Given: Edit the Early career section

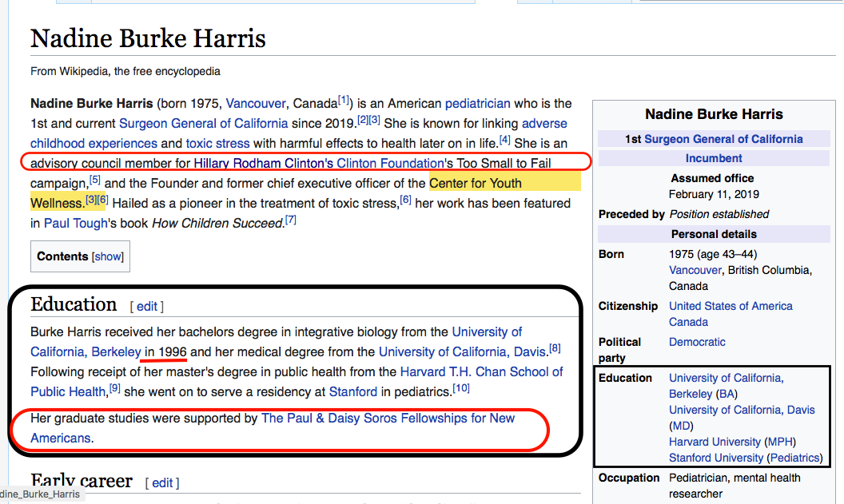Looking at the screenshot, I should click(x=162, y=482).
